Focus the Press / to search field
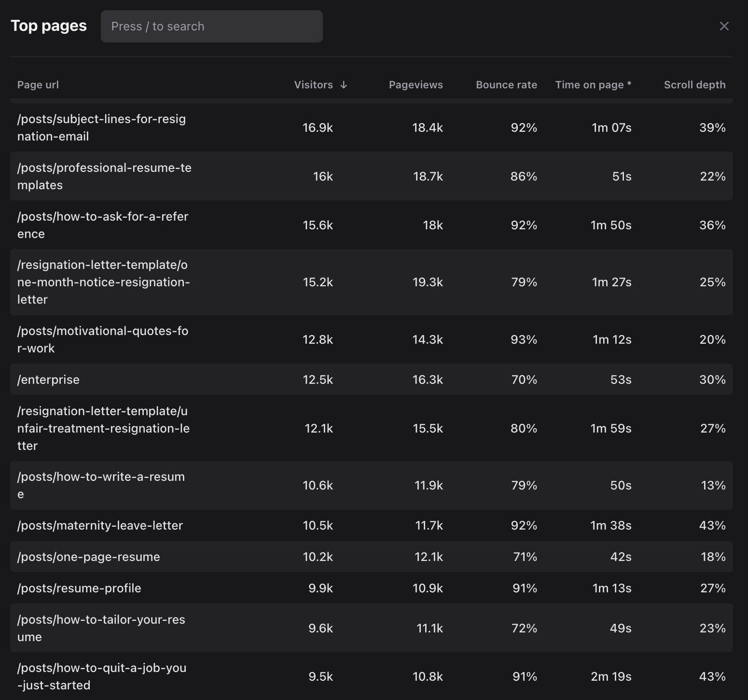 pos(211,26)
